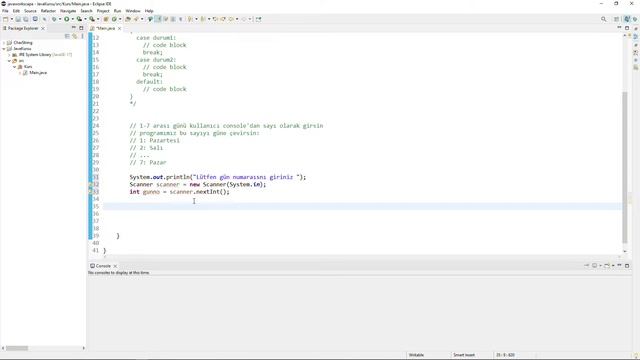Click the New file toolbar icon
Image resolution: width=640 pixels, height=360 pixels.
[5, 19]
